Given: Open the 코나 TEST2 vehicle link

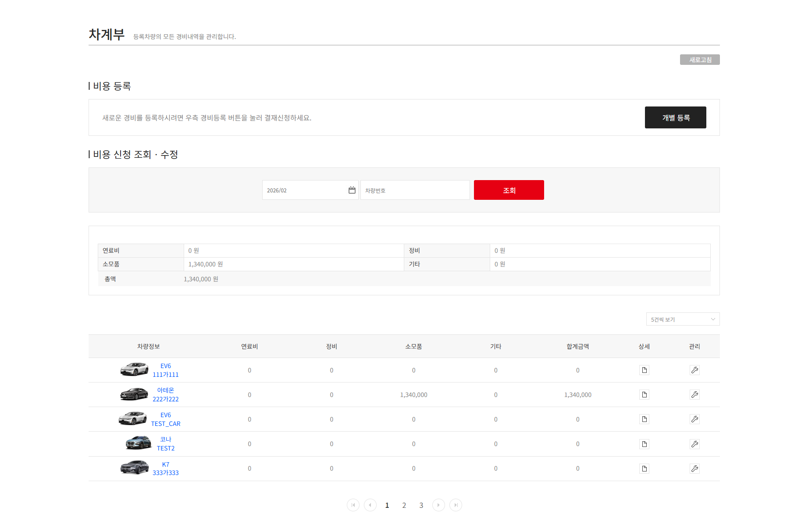Looking at the screenshot, I should pyautogui.click(x=166, y=444).
